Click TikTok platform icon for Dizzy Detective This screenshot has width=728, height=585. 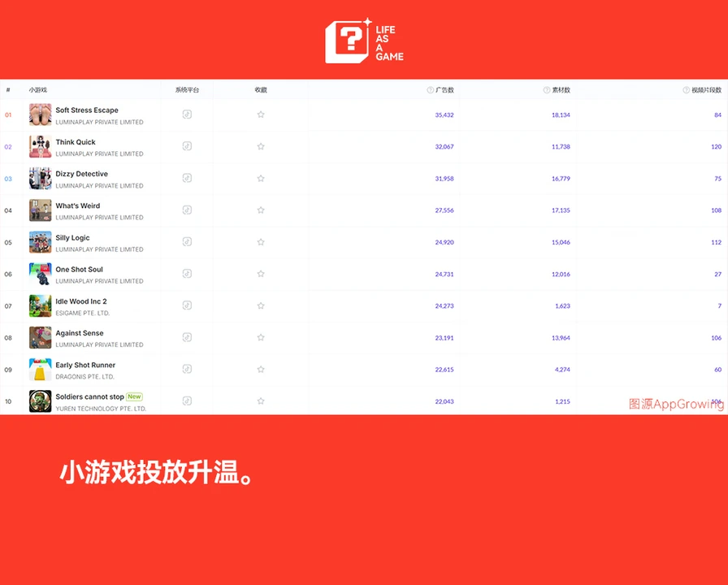pos(187,178)
